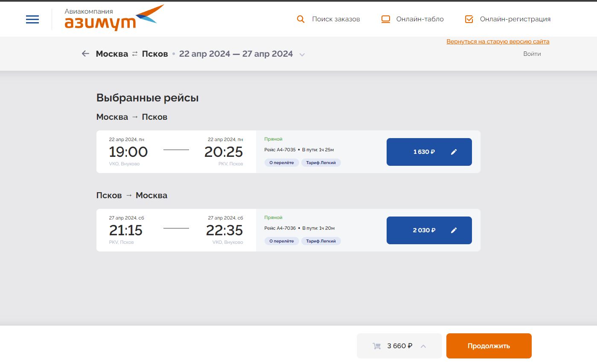597x364 pixels.
Task: Click the order search magnifier icon
Action: [301, 19]
